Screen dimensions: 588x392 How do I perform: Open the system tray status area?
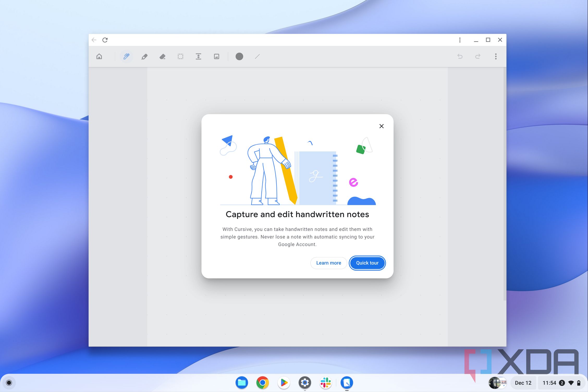547,383
